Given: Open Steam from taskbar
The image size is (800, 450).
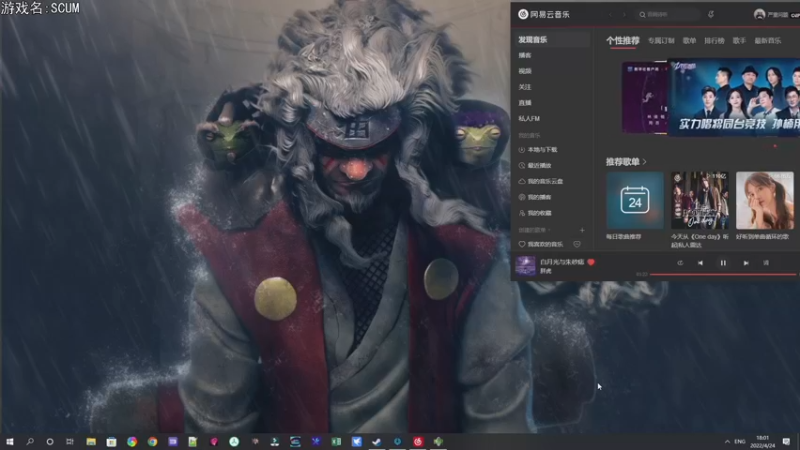Looking at the screenshot, I should [377, 441].
